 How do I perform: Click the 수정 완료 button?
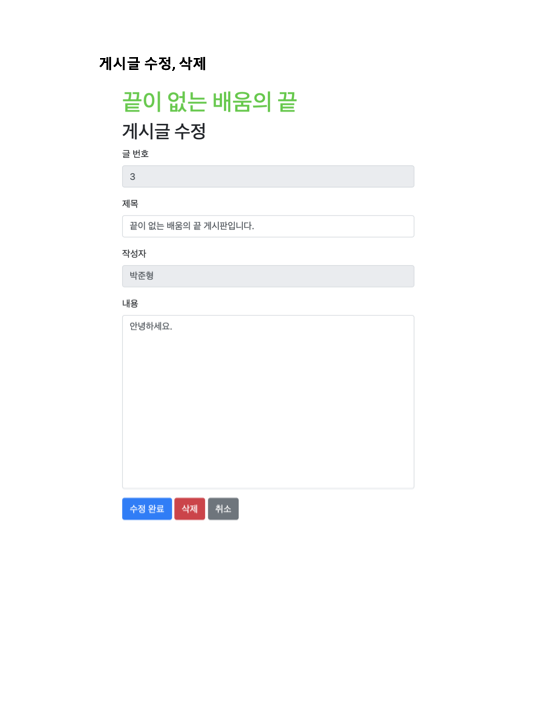coord(147,509)
